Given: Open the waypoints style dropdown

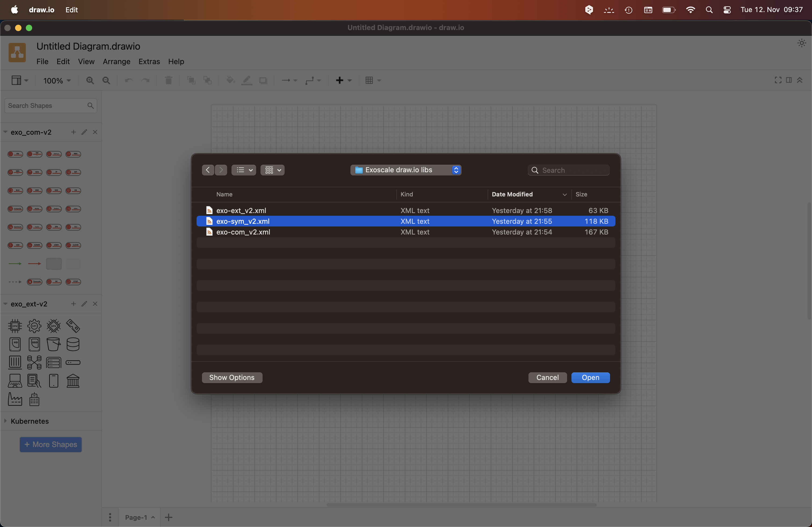Looking at the screenshot, I should (x=313, y=80).
